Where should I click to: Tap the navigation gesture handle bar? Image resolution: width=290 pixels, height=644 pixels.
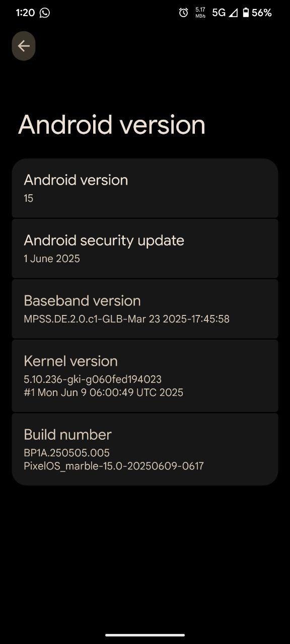point(145,635)
